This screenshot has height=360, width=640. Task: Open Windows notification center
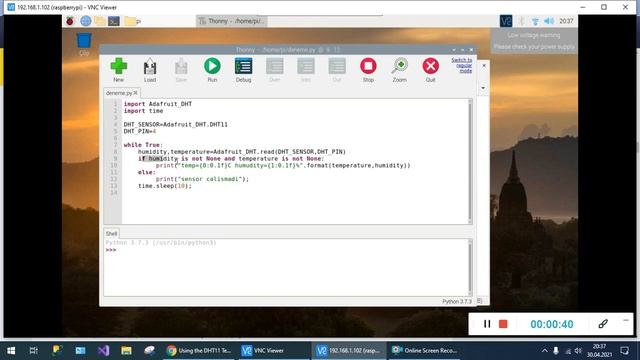(624, 350)
